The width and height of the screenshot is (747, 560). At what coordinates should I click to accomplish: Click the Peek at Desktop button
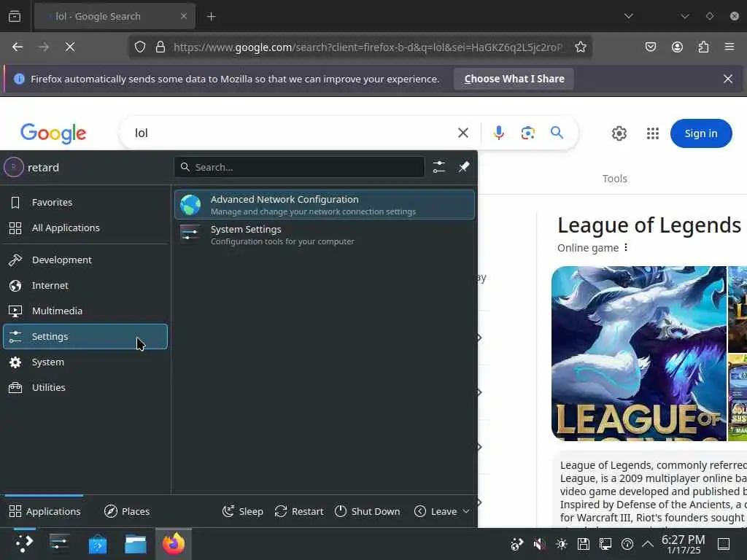724,544
